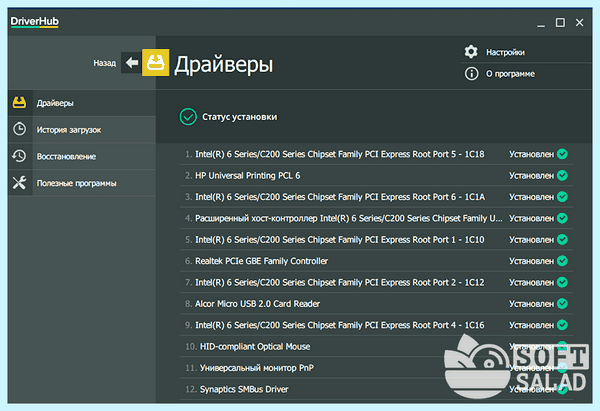600x411 pixels.
Task: Open Настройки settings link
Action: pyautogui.click(x=505, y=52)
